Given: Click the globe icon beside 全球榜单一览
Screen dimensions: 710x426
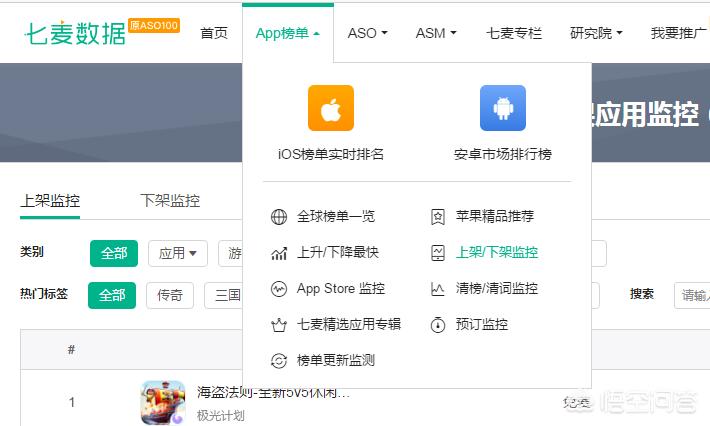Looking at the screenshot, I should pyautogui.click(x=279, y=216).
